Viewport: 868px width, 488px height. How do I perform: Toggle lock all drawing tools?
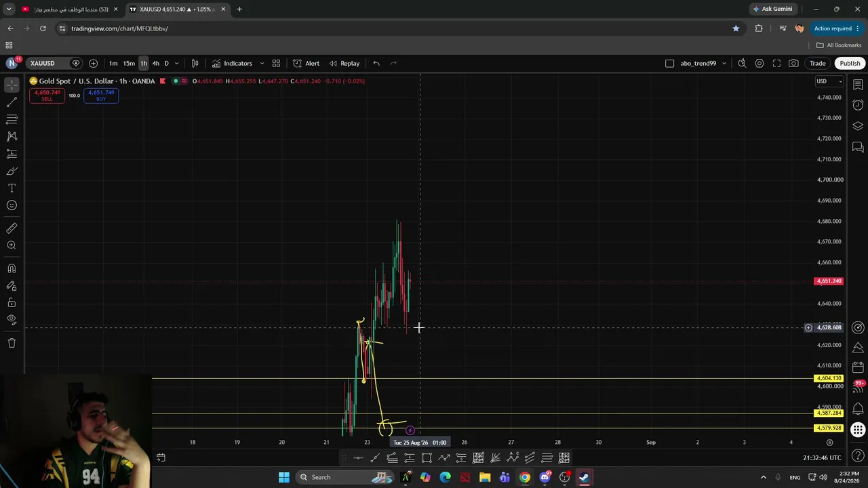(x=12, y=303)
